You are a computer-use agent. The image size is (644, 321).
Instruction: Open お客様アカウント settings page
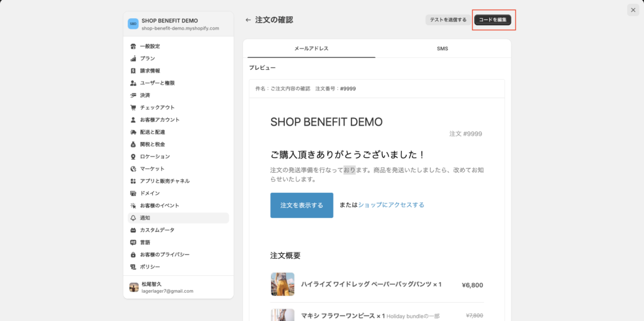click(x=178, y=120)
